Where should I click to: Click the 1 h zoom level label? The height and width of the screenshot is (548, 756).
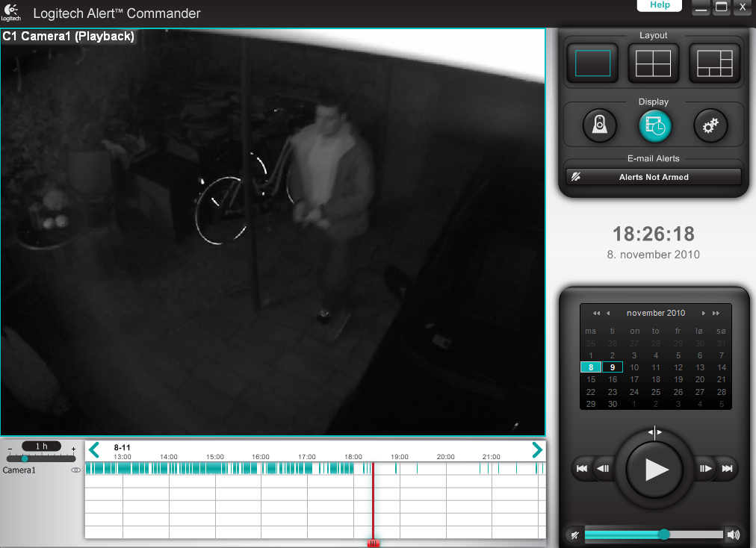[42, 446]
